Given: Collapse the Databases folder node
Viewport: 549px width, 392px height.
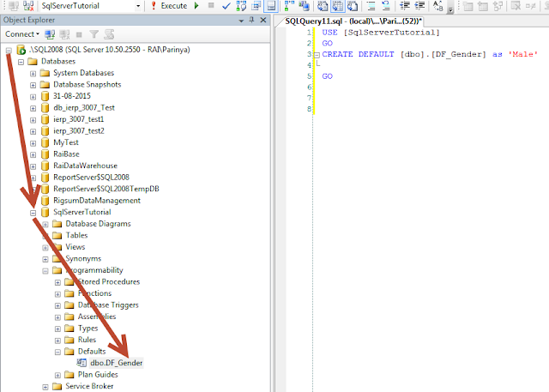Looking at the screenshot, I should coord(21,62).
